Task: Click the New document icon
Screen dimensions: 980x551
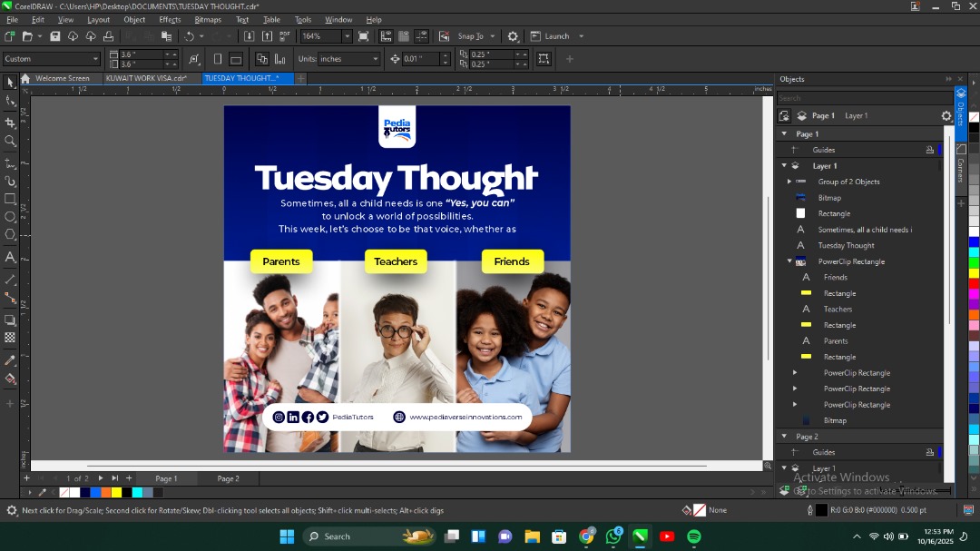Action: [x=9, y=36]
